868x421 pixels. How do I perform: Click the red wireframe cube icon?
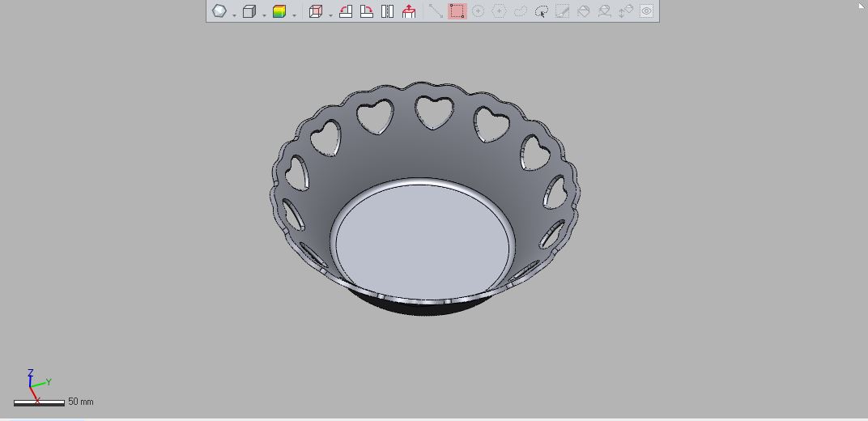(316, 11)
